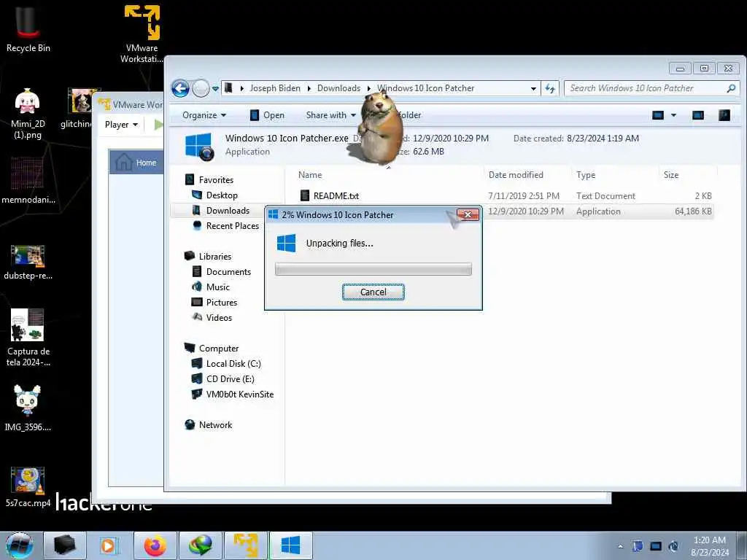Click the address bar refresh button
This screenshot has height=560, width=747.
(x=550, y=88)
